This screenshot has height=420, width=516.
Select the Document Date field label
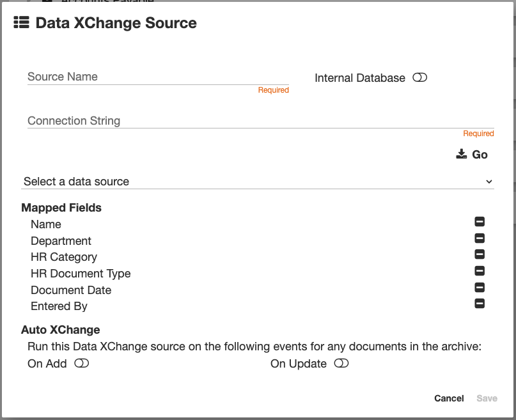pyautogui.click(x=71, y=290)
